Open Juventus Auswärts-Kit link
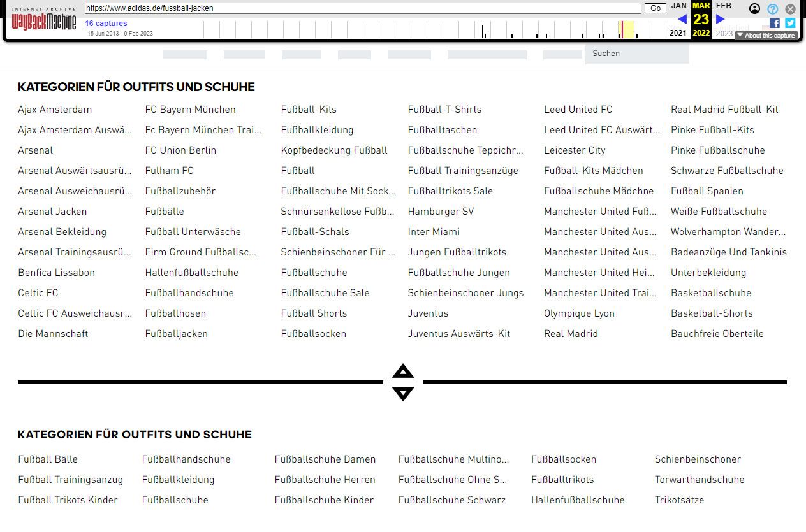This screenshot has height=532, width=806. click(459, 334)
